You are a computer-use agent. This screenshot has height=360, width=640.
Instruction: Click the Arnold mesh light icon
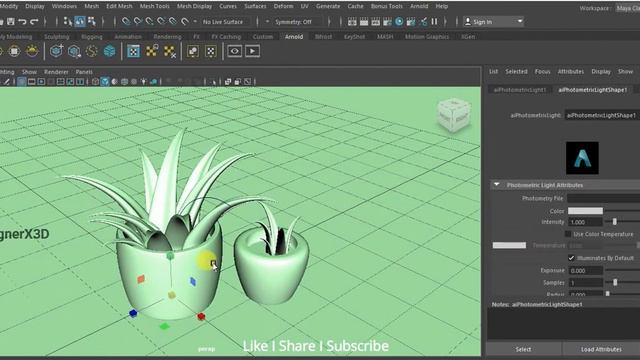(x=14, y=51)
